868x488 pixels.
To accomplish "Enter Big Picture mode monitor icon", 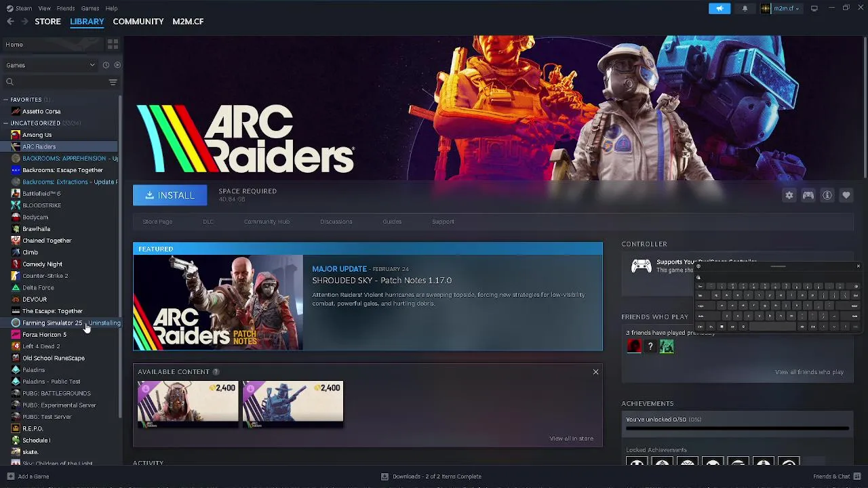I will (x=814, y=8).
